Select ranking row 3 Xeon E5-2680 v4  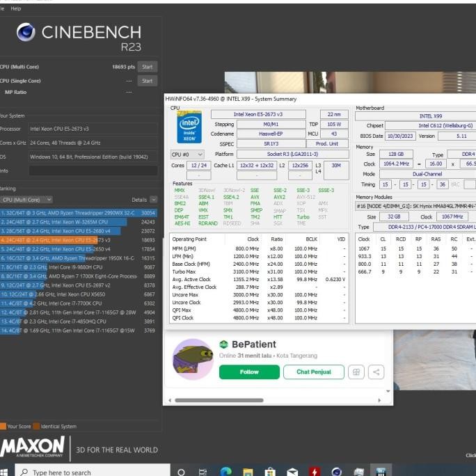(x=79, y=231)
